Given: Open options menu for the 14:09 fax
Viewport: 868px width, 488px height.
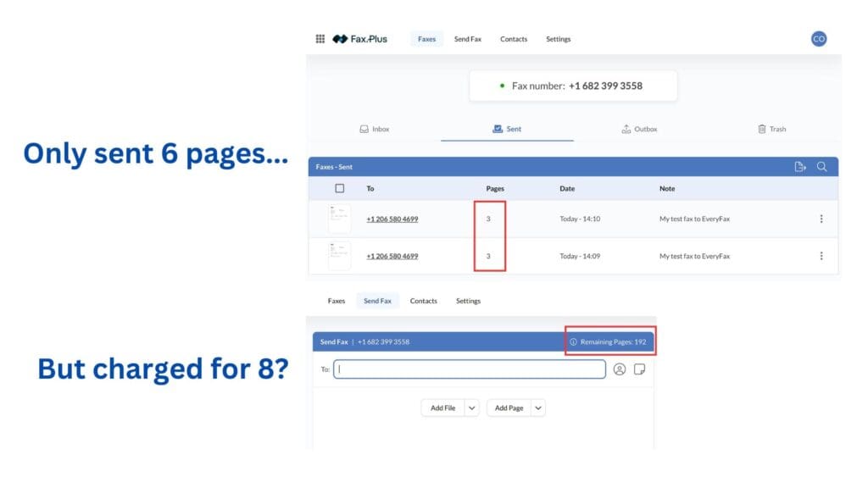Looking at the screenshot, I should coord(821,256).
